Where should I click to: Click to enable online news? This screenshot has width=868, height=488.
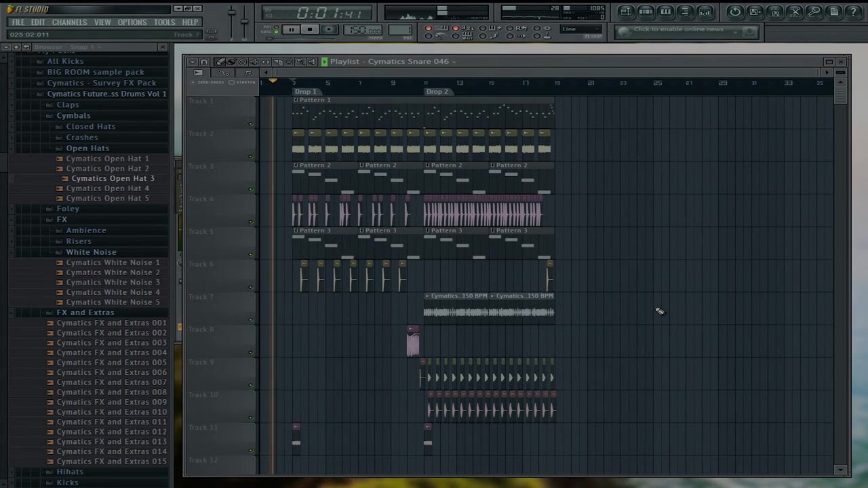[679, 29]
